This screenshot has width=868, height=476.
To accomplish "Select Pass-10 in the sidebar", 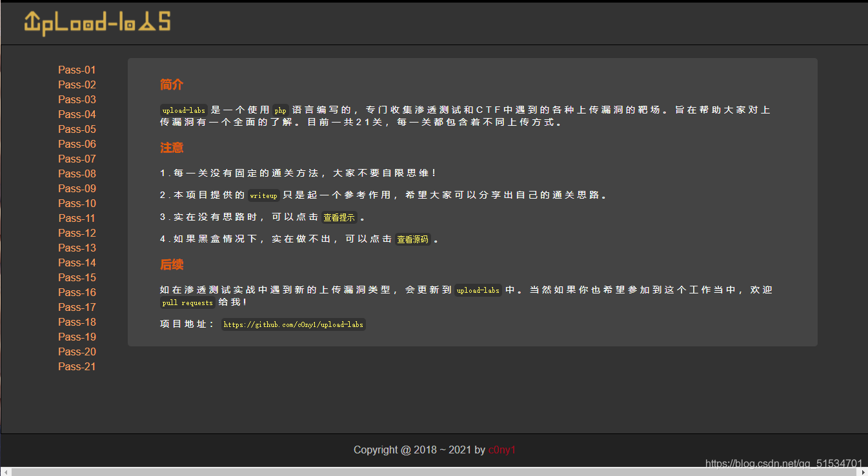I will pyautogui.click(x=77, y=203).
